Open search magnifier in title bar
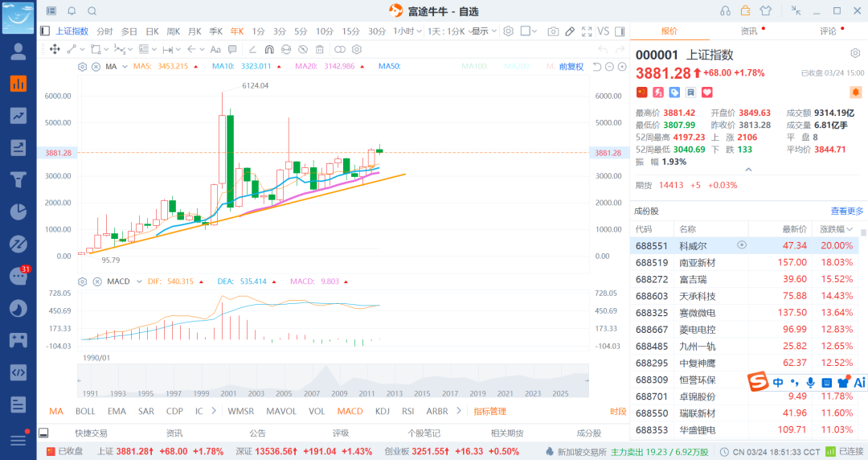868x460 pixels. point(92,11)
